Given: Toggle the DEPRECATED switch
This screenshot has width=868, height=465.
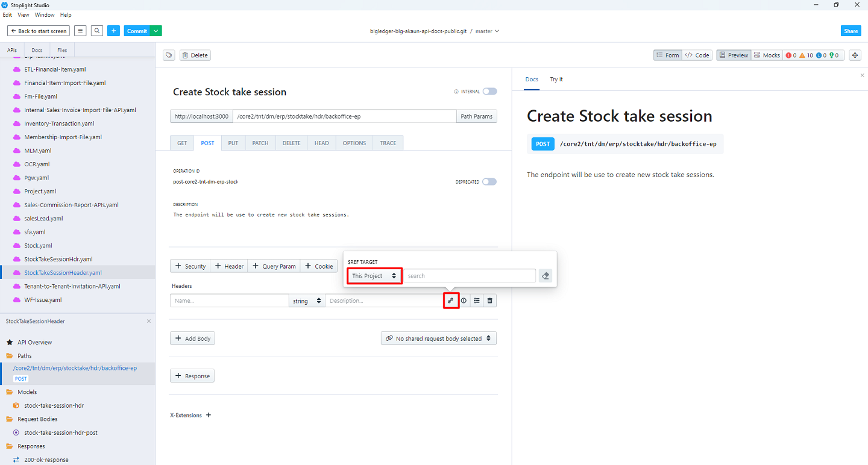Looking at the screenshot, I should coord(489,182).
